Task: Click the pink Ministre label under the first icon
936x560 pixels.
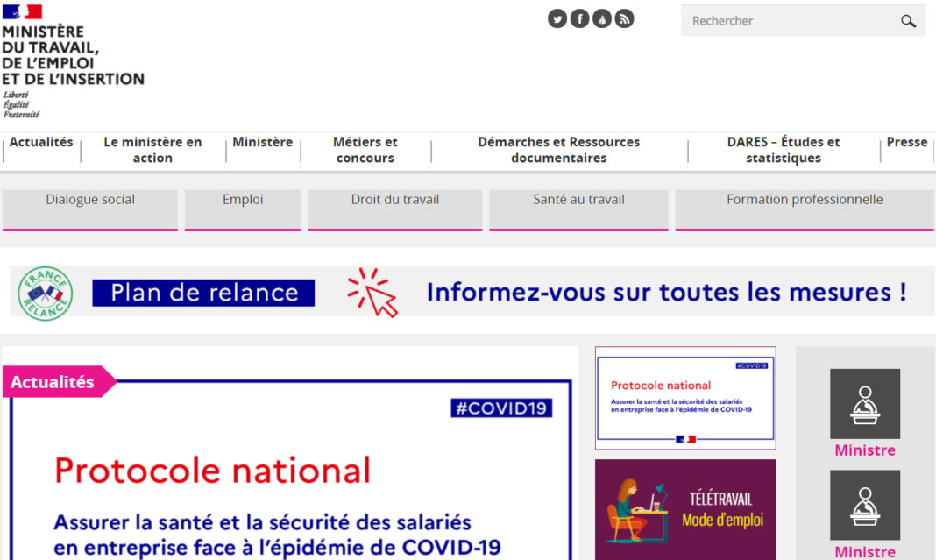Action: (x=865, y=450)
